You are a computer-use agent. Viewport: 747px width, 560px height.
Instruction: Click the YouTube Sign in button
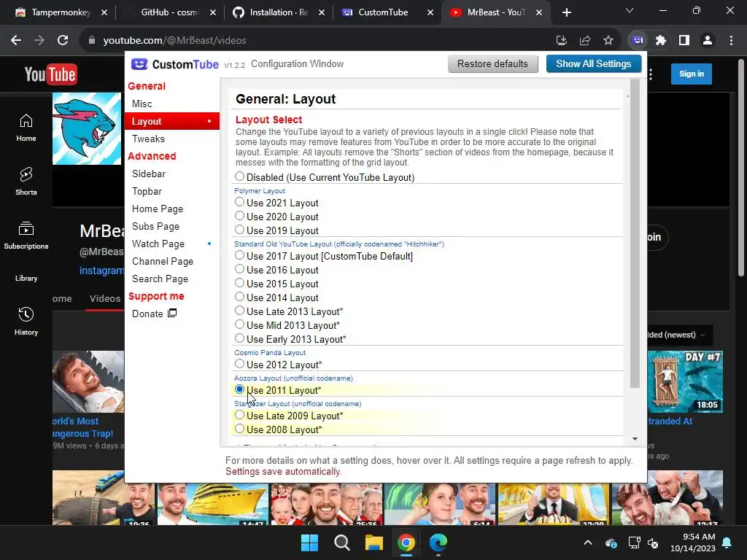(692, 74)
